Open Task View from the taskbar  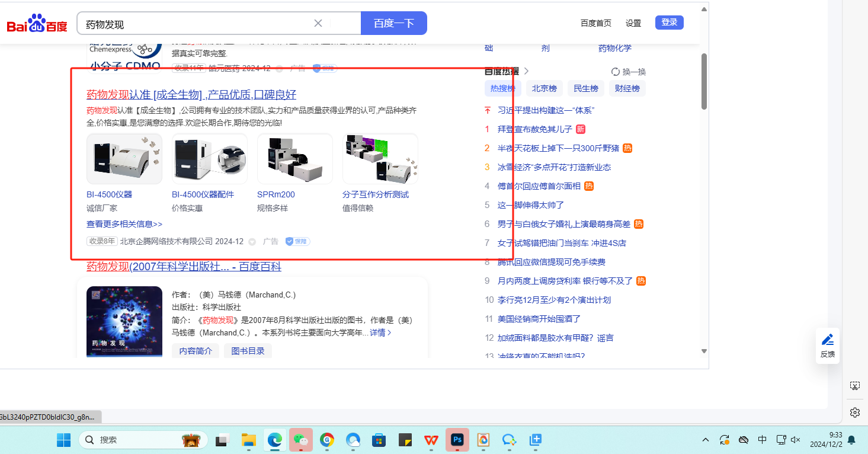pos(222,440)
